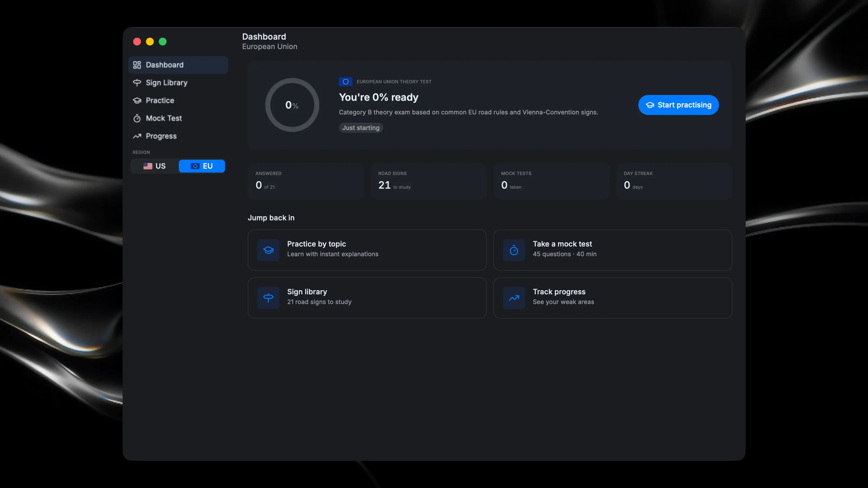Click the stopwatch icon on Take a mock test card
This screenshot has height=488, width=868.
[514, 250]
